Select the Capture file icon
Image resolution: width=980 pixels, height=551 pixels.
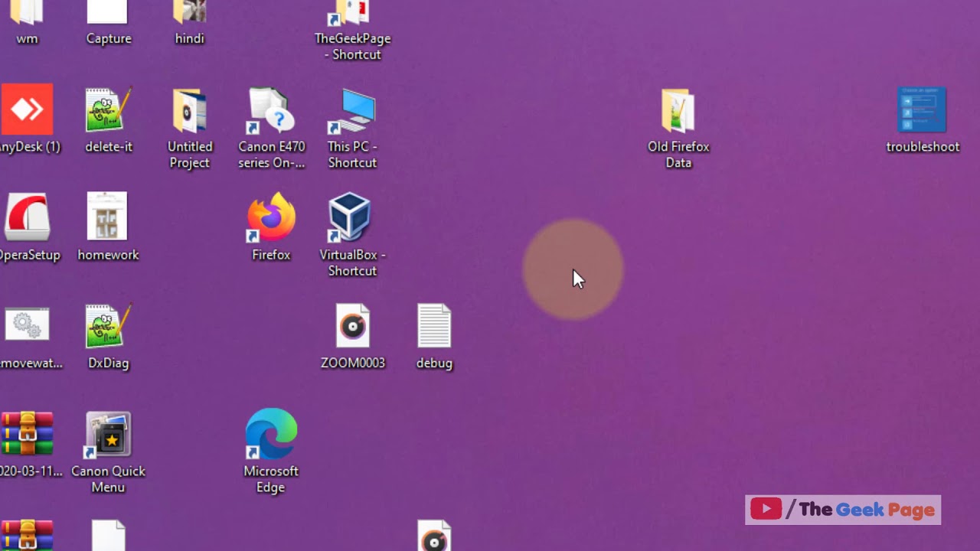pos(108,11)
